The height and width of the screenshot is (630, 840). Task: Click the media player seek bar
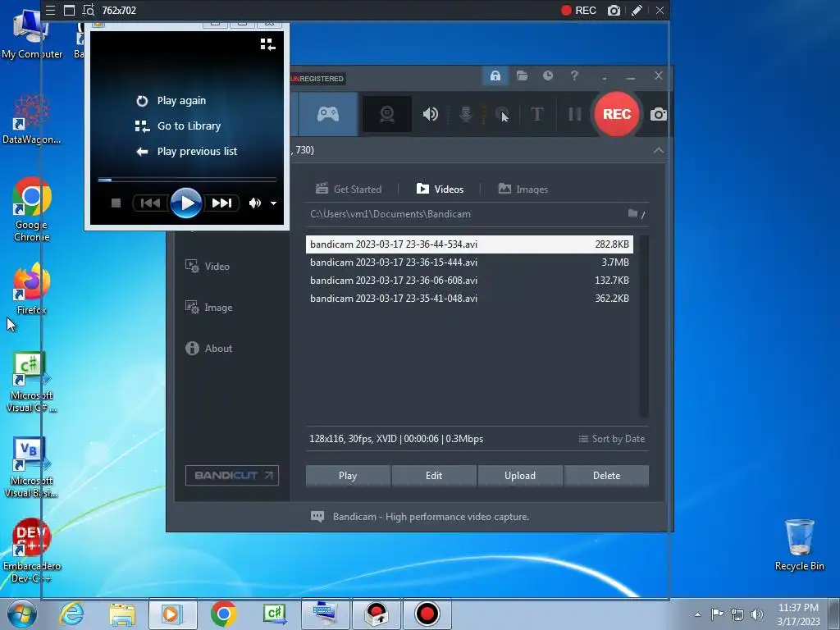[187, 180]
